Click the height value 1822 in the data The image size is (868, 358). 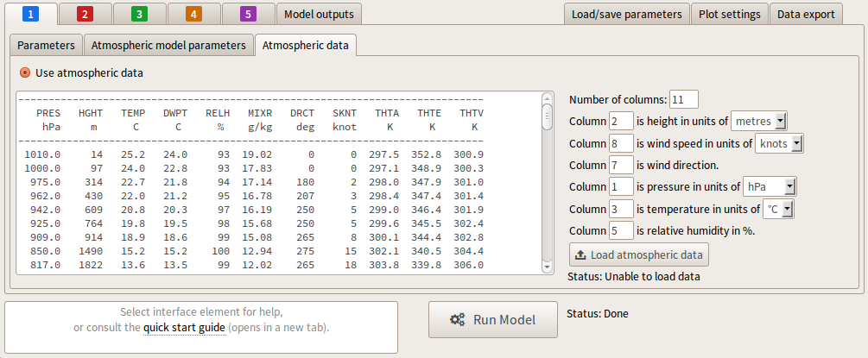pyautogui.click(x=91, y=265)
